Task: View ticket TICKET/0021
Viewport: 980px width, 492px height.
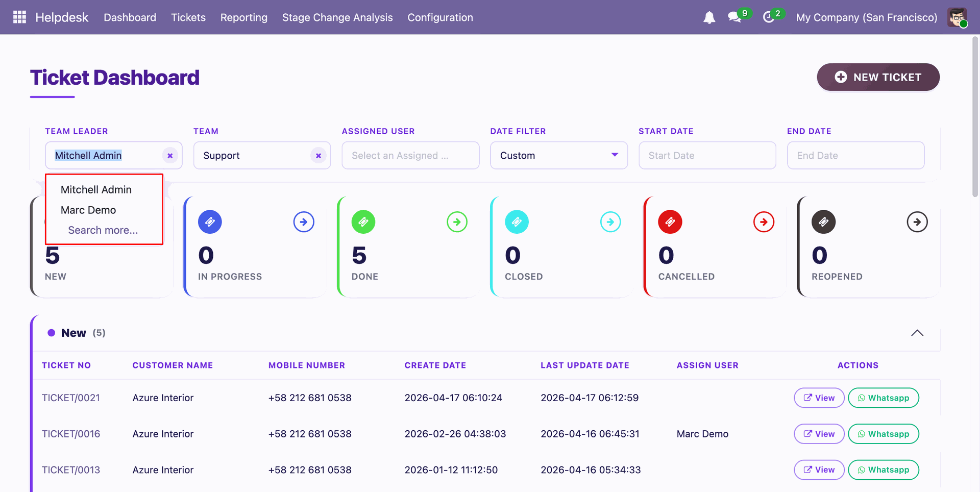Action: [819, 398]
